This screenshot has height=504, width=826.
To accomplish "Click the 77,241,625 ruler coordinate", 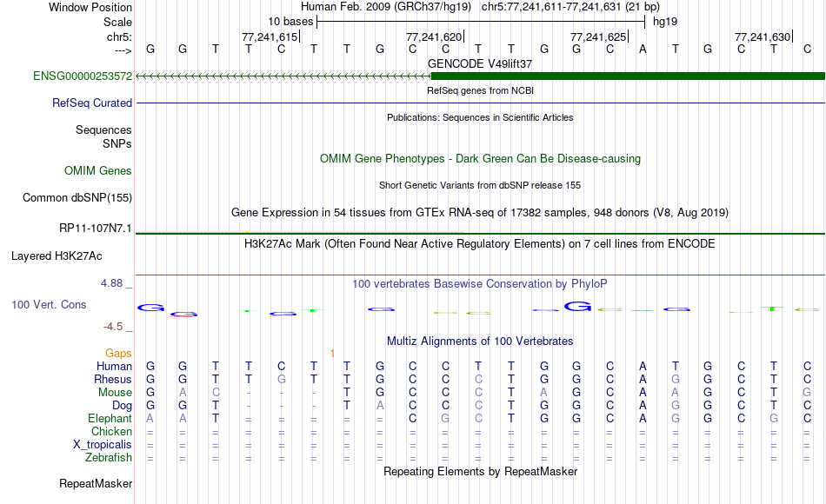I will [x=598, y=36].
